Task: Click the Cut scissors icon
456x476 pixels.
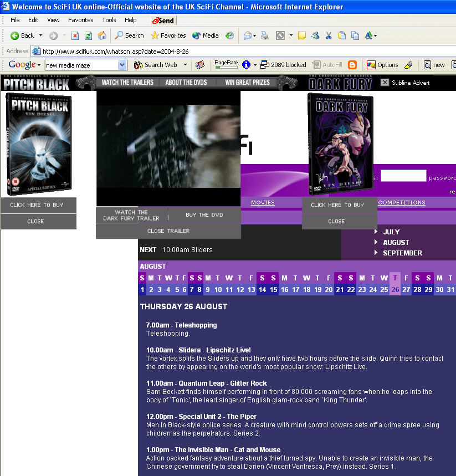Action: (x=329, y=36)
